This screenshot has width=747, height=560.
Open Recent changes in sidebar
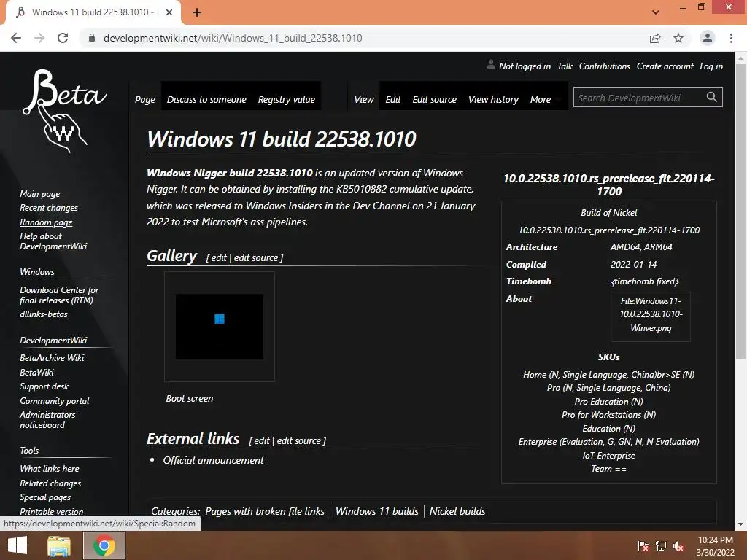tap(49, 208)
